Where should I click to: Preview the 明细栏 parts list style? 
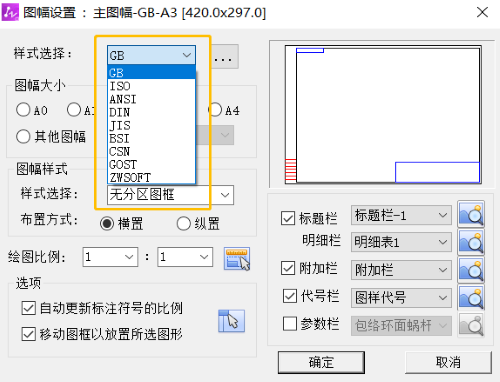coord(471,242)
